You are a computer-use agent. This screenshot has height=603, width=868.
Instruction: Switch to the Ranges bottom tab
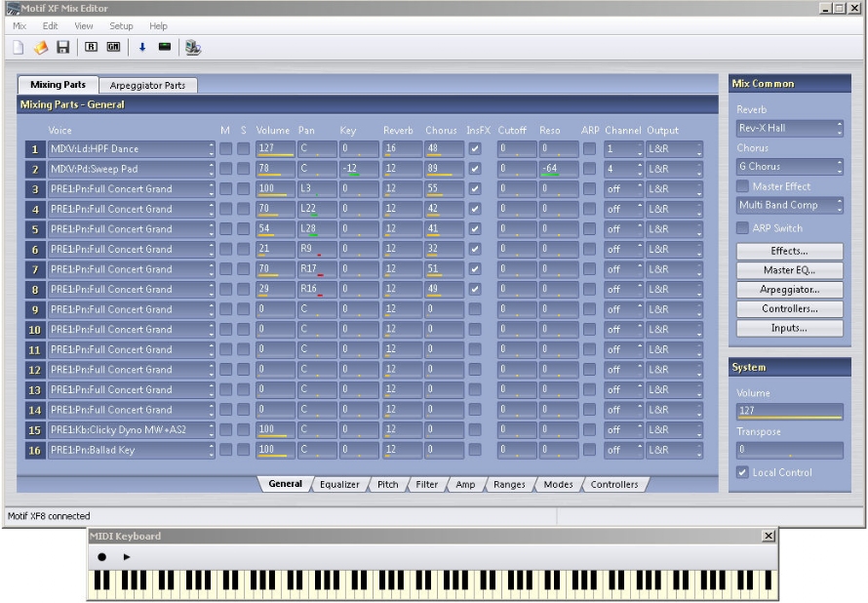point(509,484)
